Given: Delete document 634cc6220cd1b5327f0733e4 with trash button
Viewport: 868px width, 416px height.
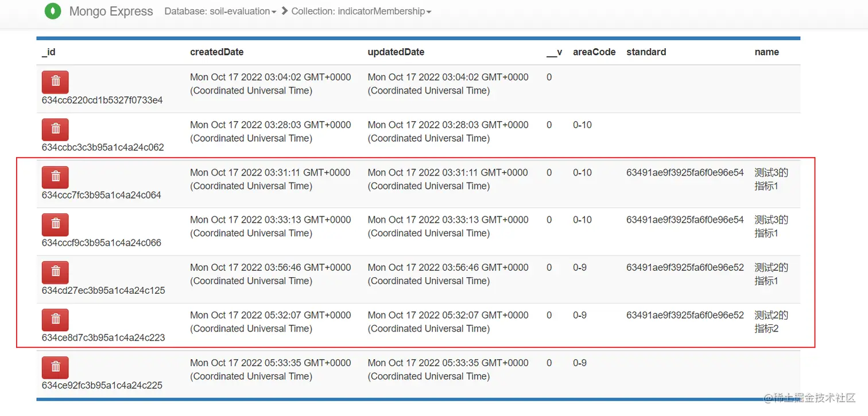Looking at the screenshot, I should click(x=55, y=82).
